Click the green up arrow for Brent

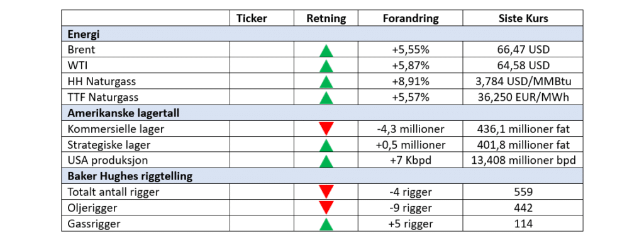point(326,50)
